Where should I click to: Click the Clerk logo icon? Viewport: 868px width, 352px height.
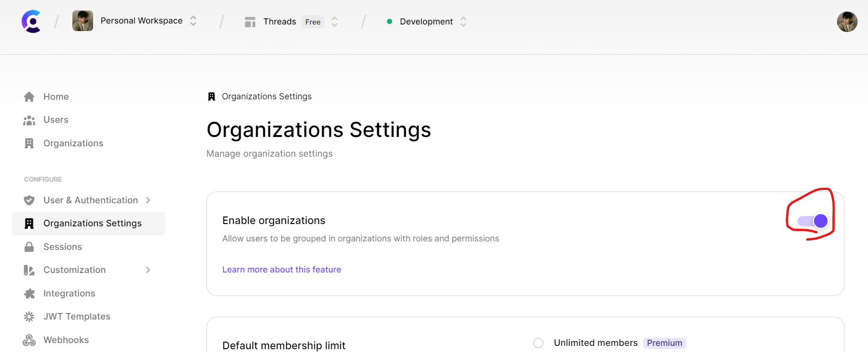[x=32, y=21]
